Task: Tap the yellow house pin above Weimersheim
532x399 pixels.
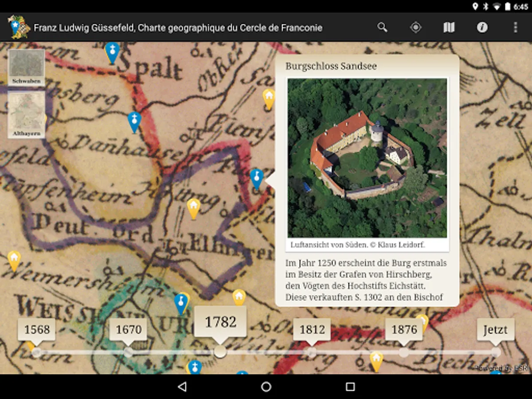Action: [14, 261]
